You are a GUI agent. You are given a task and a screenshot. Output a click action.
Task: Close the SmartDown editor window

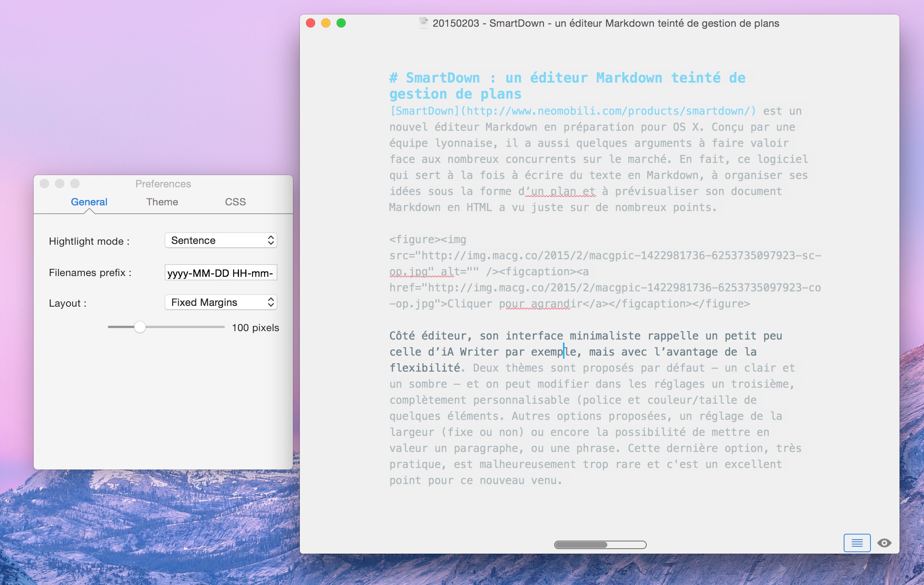click(x=311, y=23)
